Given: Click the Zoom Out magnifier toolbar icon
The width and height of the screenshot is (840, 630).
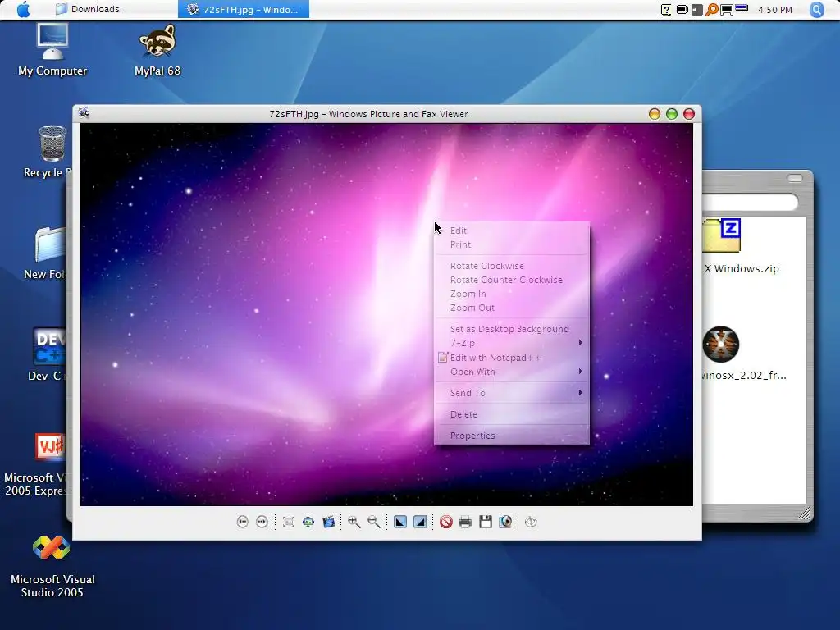Looking at the screenshot, I should (374, 522).
